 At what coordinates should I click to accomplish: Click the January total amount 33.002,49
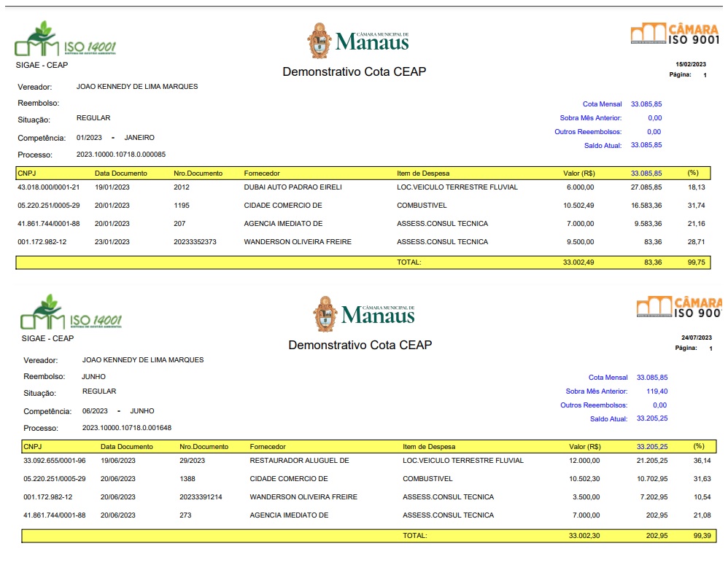pyautogui.click(x=578, y=262)
